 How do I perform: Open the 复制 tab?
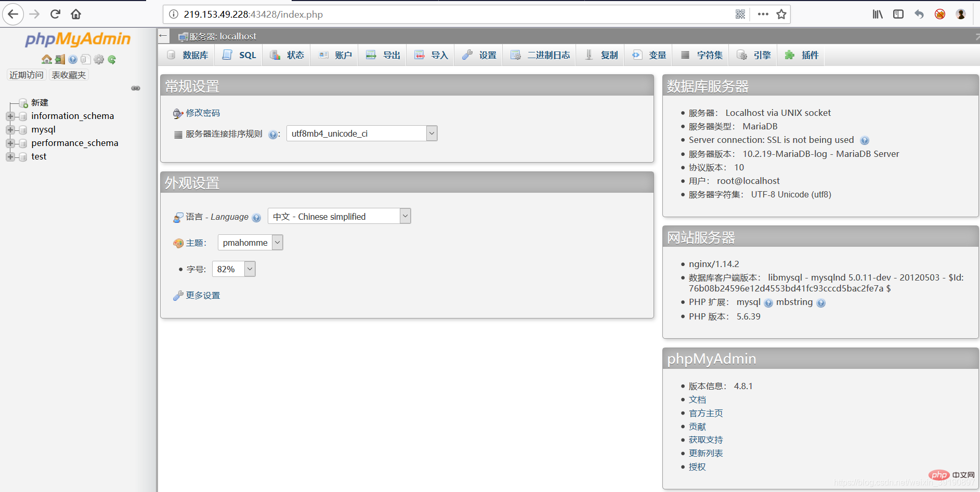pos(601,55)
